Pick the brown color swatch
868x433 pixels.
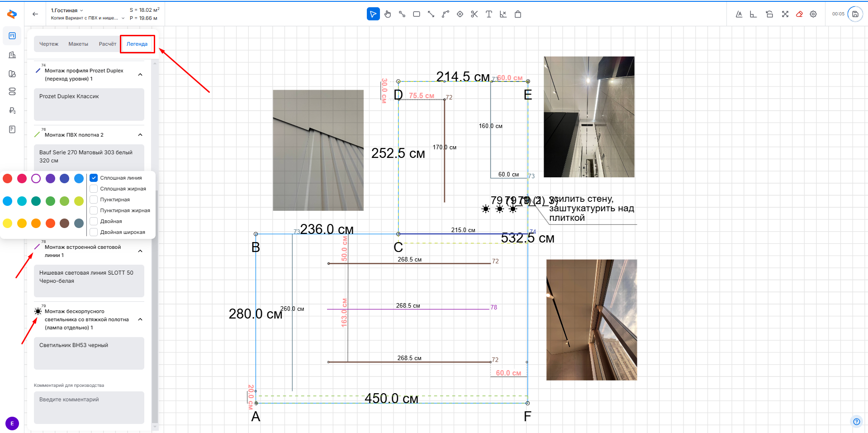pyautogui.click(x=65, y=223)
